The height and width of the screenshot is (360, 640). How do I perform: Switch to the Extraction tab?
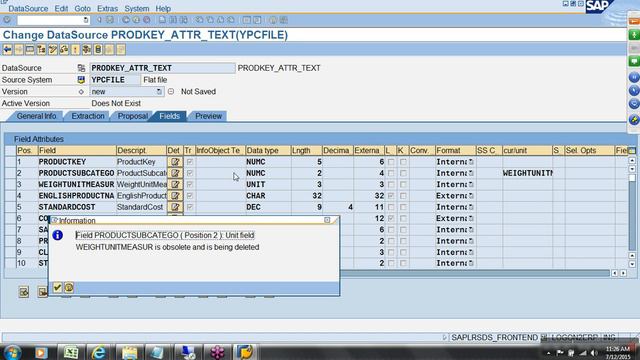point(88,116)
